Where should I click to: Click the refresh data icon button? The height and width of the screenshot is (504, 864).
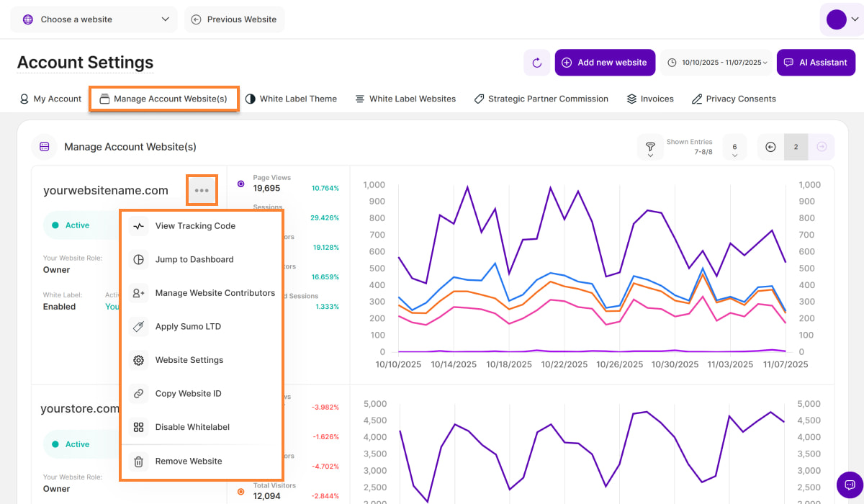[536, 63]
